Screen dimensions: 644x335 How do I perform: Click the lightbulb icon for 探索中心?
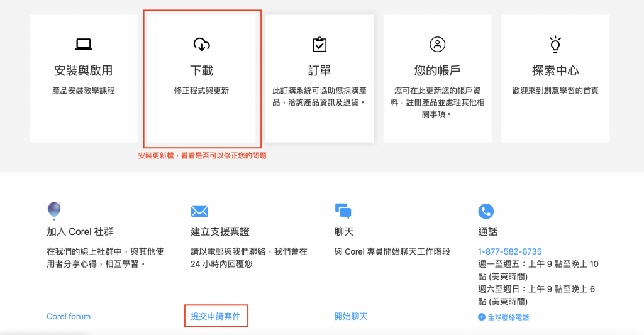(555, 44)
